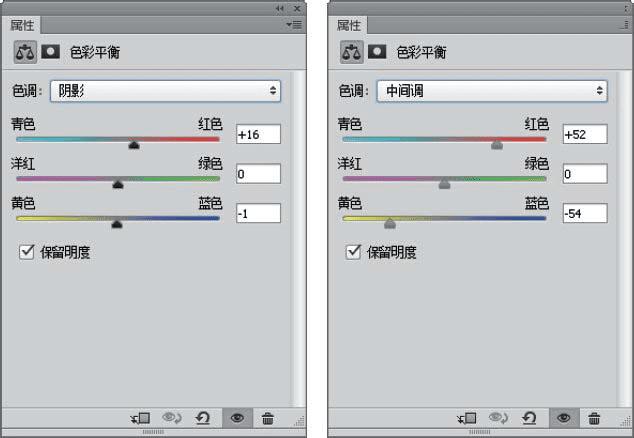The image size is (634, 438).
Task: Click the trash icon in the 中间调 panel
Action: coord(594,418)
